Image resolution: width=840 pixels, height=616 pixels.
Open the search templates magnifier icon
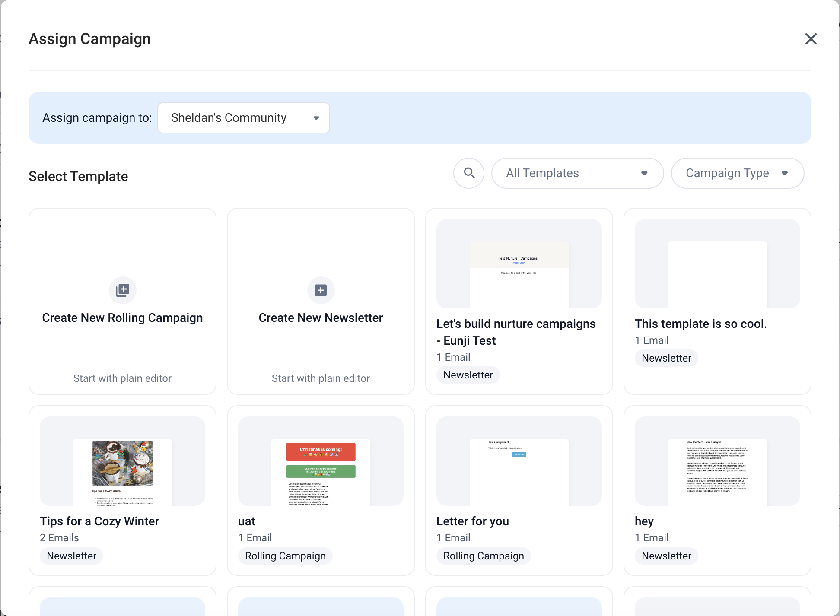click(x=469, y=173)
